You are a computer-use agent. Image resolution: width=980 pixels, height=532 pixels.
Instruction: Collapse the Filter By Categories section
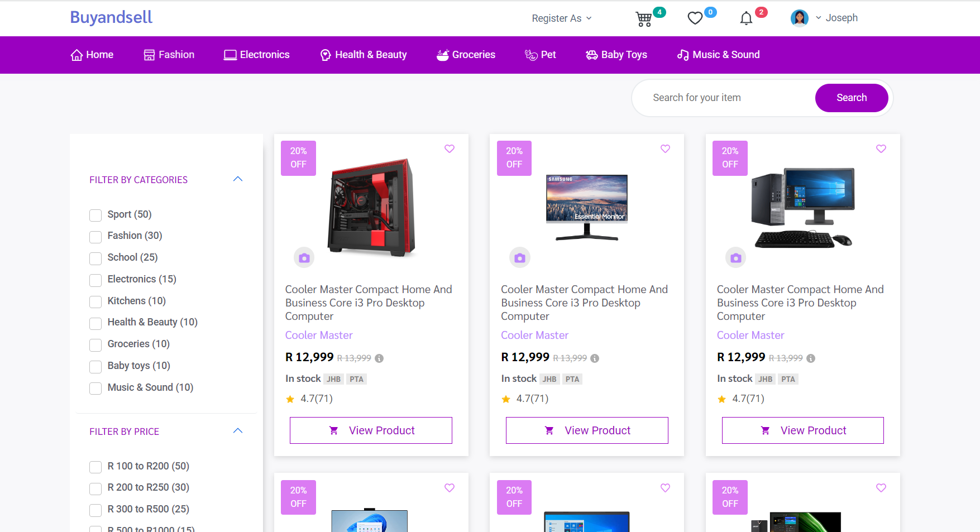(238, 179)
